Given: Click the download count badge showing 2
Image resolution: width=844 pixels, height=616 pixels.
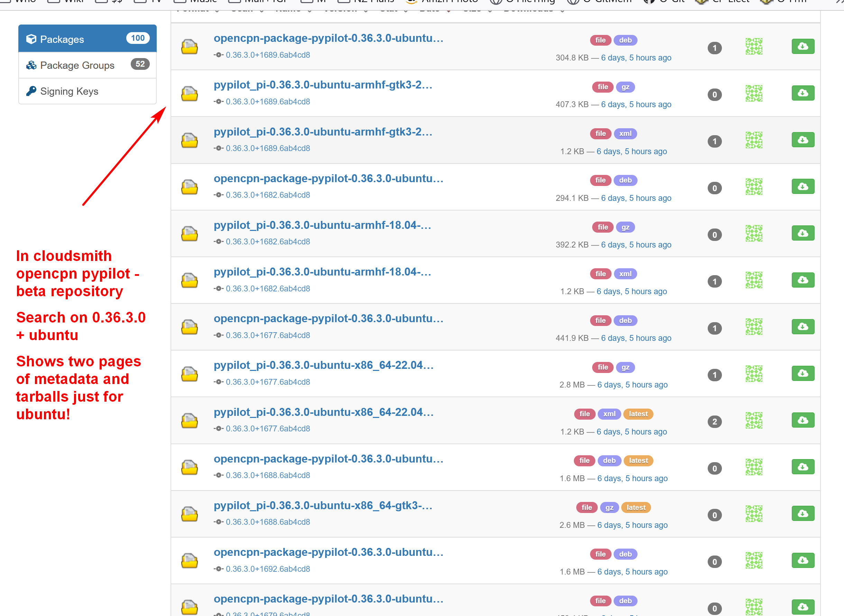Looking at the screenshot, I should pyautogui.click(x=715, y=421).
